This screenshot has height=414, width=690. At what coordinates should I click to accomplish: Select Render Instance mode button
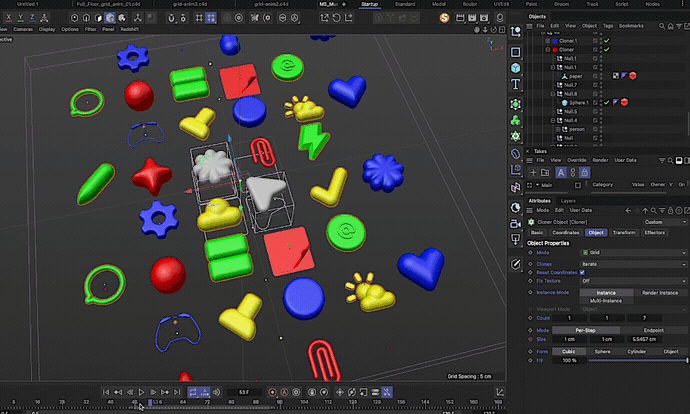(x=660, y=293)
